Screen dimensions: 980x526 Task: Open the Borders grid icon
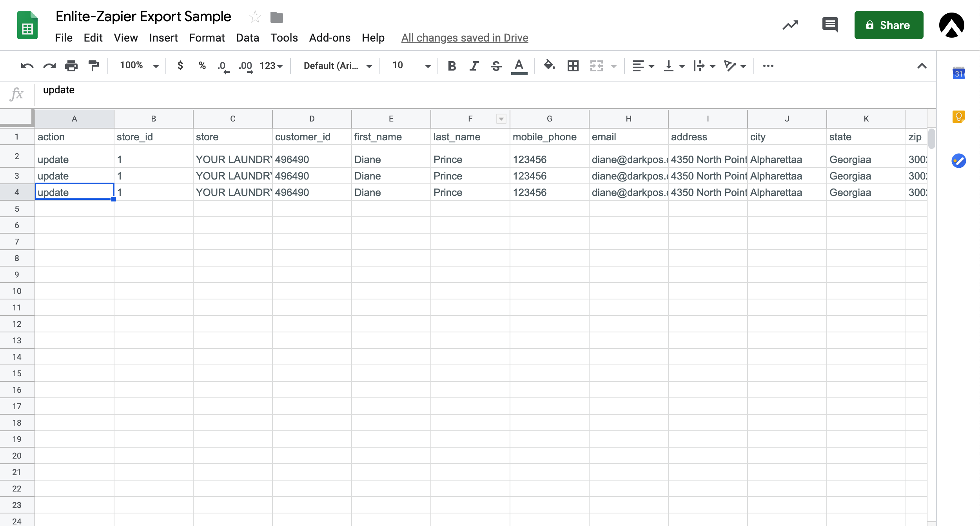click(573, 66)
